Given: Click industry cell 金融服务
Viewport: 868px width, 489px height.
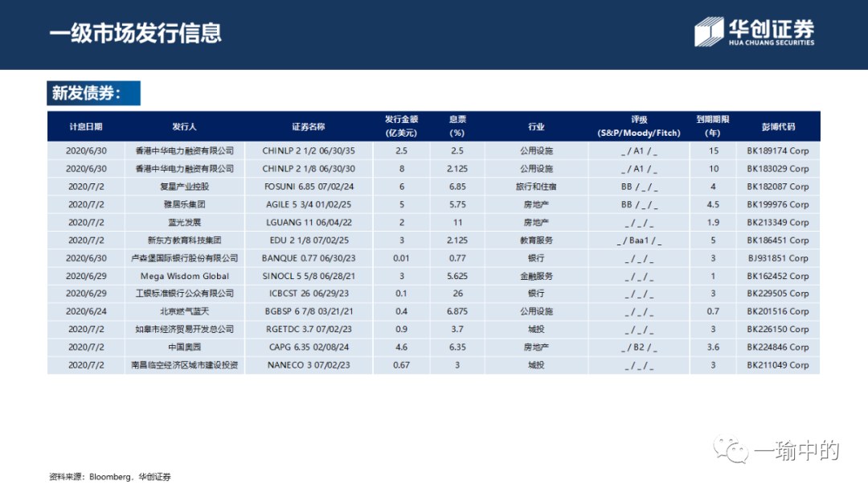Looking at the screenshot, I should pos(536,276).
